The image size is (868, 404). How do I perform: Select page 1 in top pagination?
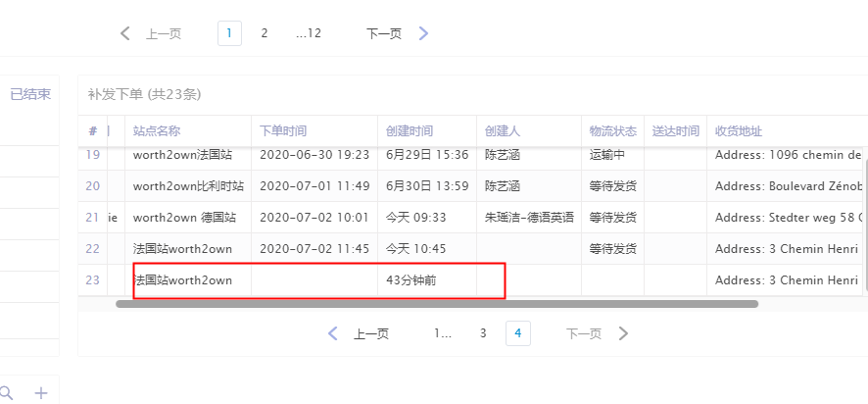pos(229,33)
